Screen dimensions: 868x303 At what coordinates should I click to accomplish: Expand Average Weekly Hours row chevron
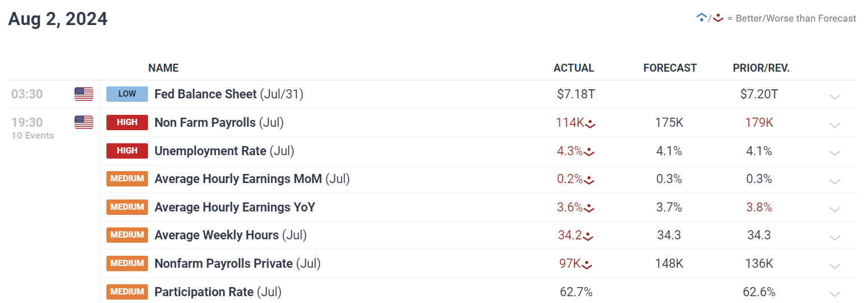(x=835, y=237)
